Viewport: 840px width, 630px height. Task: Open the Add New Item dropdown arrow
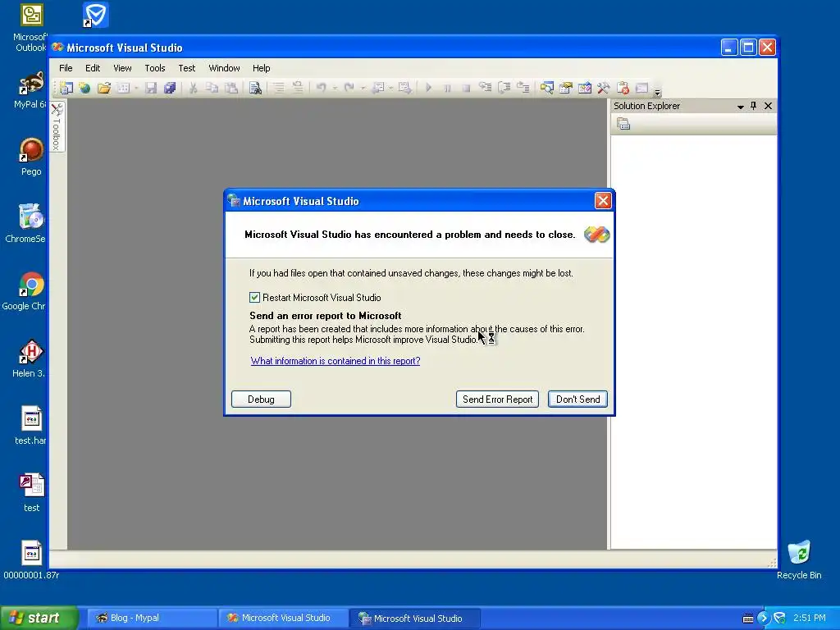[137, 88]
